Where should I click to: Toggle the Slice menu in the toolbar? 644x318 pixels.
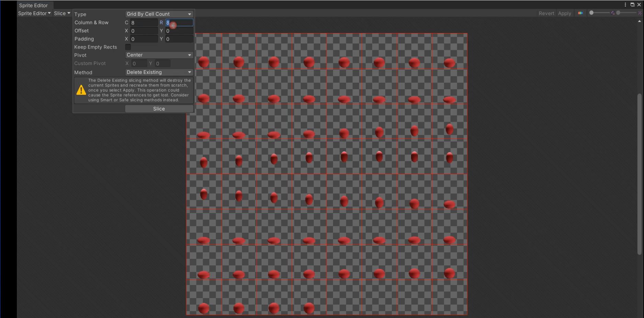coord(62,13)
